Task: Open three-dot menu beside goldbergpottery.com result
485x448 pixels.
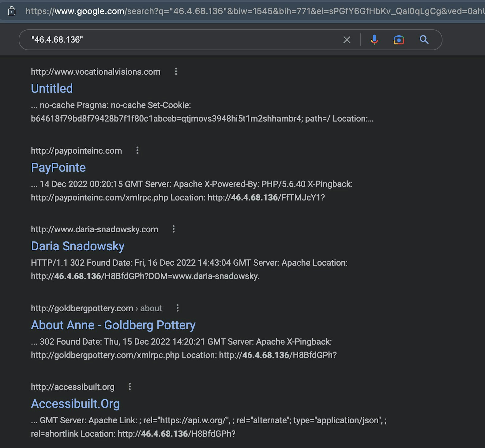Action: [177, 308]
